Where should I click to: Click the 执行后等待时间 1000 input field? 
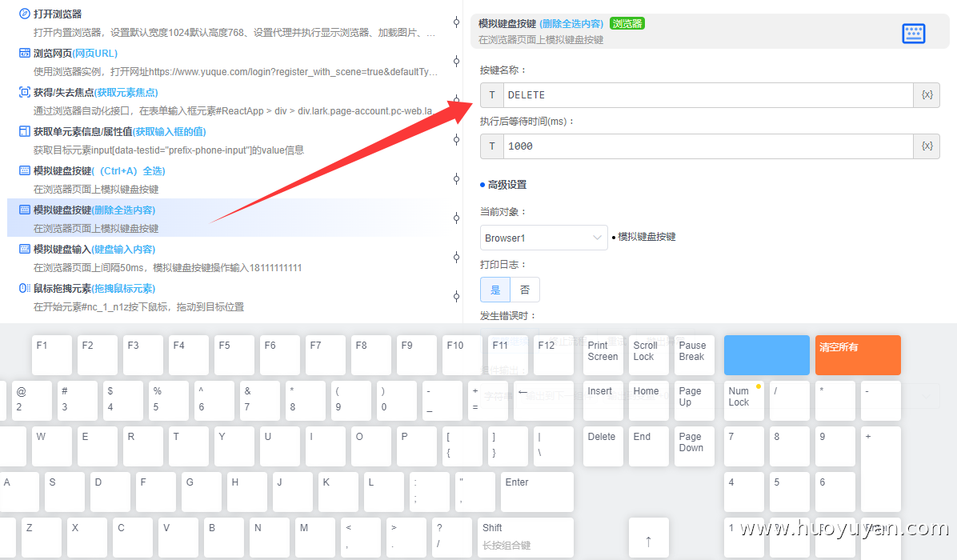click(708, 146)
